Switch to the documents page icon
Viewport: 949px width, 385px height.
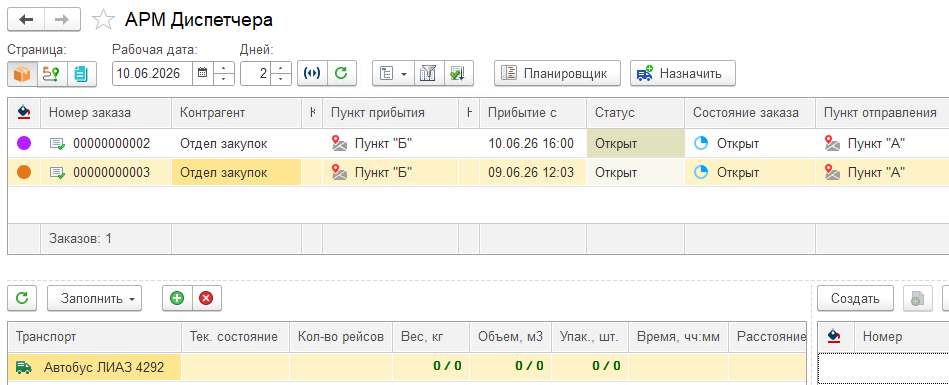(81, 74)
